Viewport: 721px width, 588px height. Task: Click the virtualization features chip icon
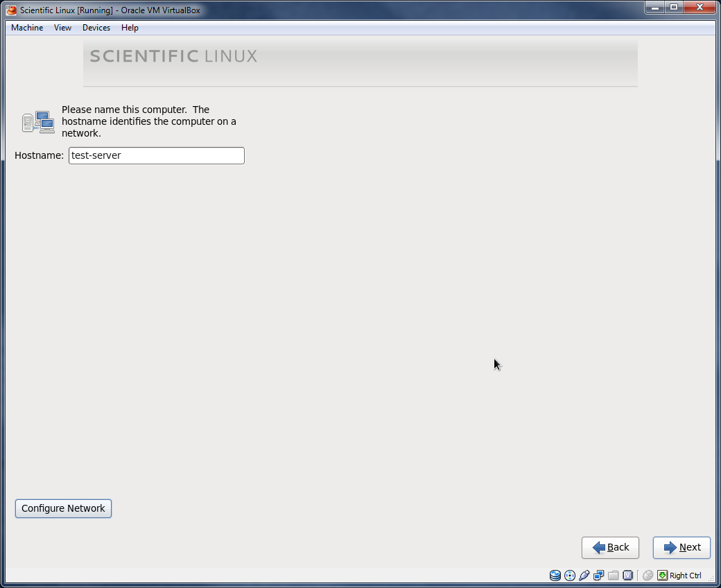(627, 575)
